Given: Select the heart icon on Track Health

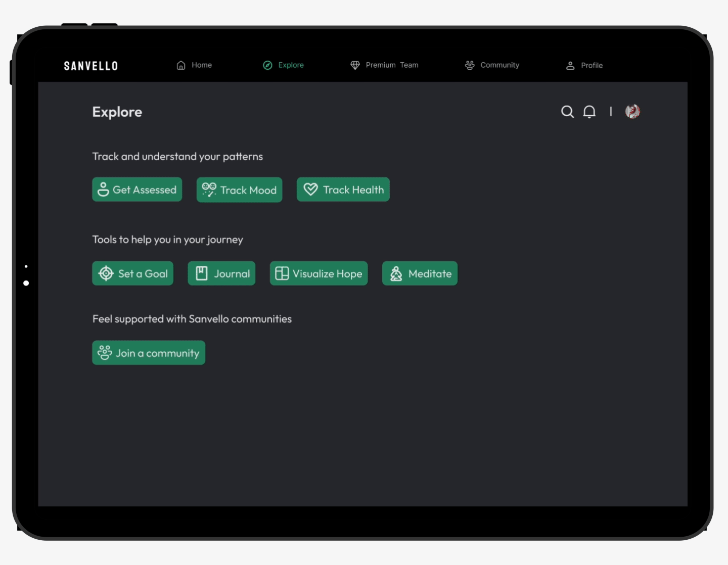Looking at the screenshot, I should point(310,189).
